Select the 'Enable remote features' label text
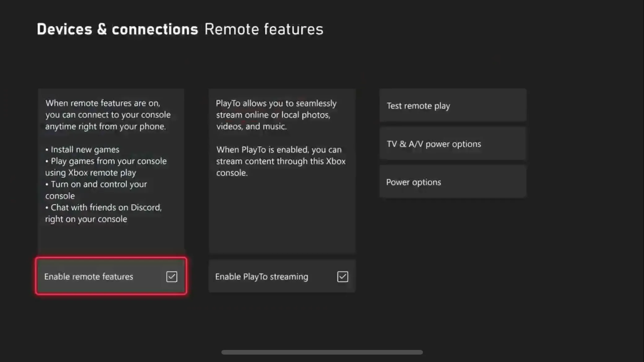This screenshot has width=644, height=362. [89, 276]
